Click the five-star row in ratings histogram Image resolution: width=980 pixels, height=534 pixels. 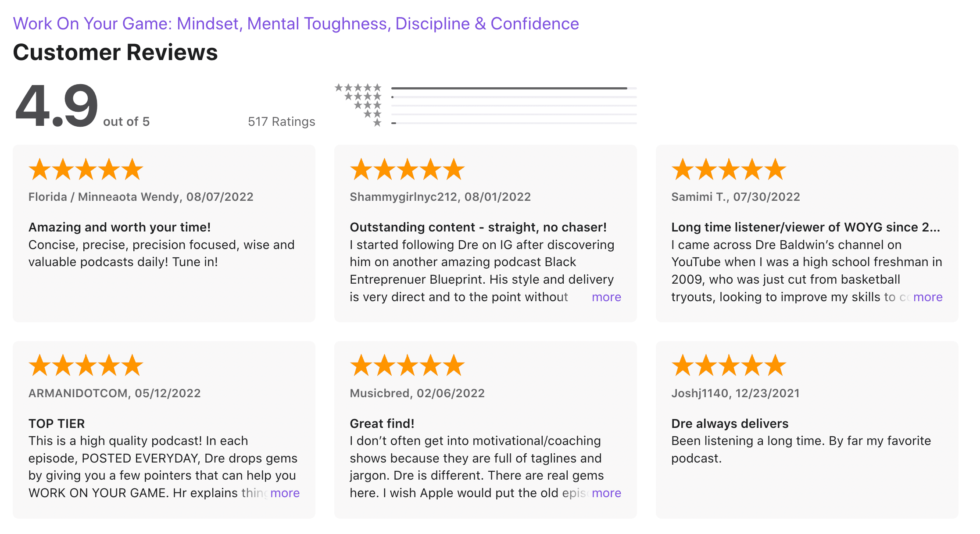point(358,88)
